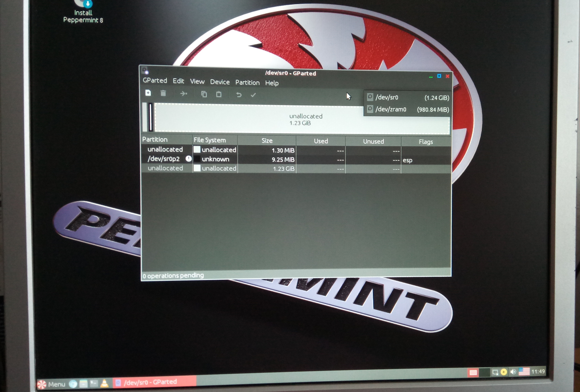Click the New partition toolbar icon

click(148, 93)
